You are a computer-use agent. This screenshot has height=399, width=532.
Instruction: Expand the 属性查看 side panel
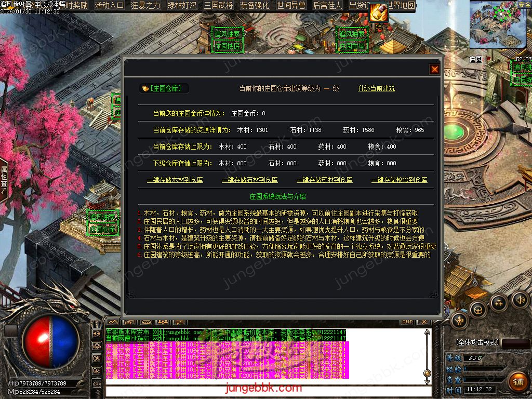(4, 179)
